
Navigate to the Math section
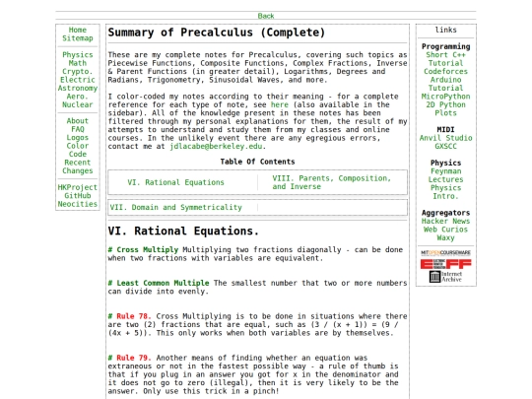coord(78,63)
